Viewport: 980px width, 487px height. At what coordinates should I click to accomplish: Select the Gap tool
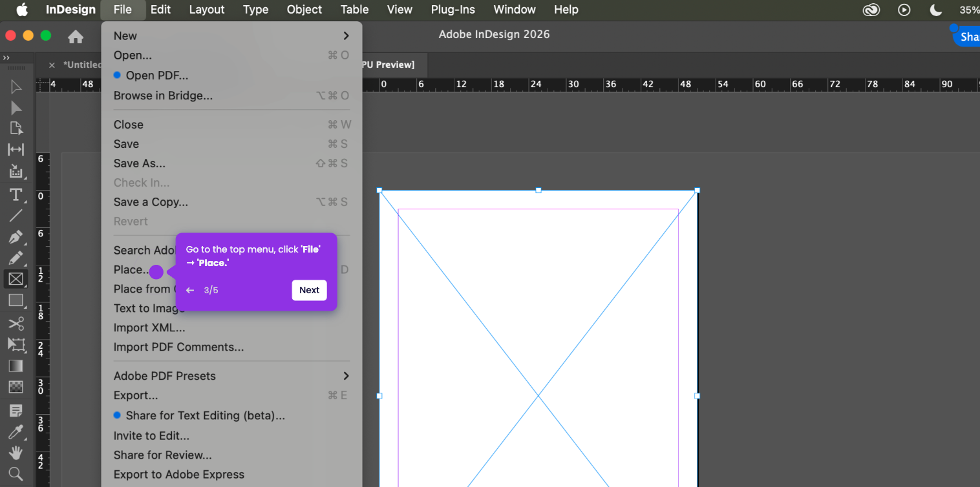coord(16,150)
